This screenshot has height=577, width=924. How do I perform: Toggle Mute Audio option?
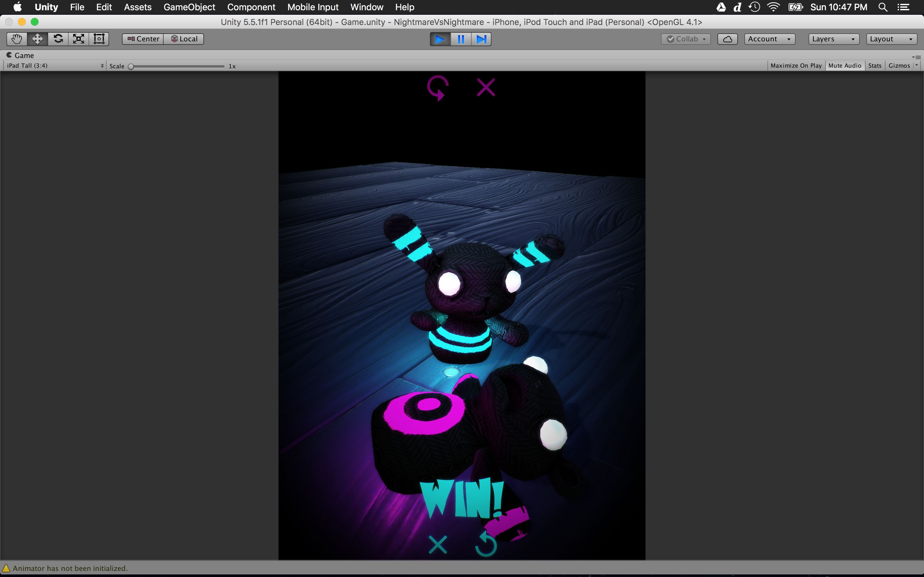(x=844, y=66)
